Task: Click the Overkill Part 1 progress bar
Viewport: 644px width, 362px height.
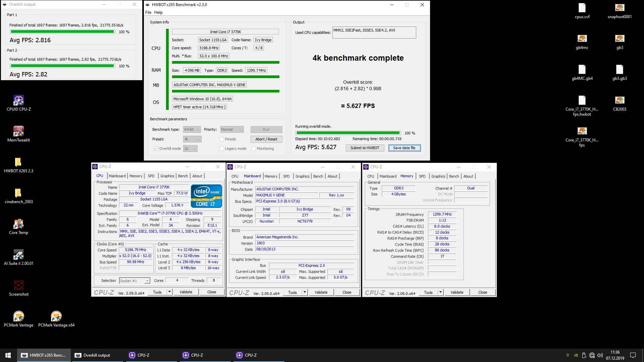Action: click(x=62, y=32)
